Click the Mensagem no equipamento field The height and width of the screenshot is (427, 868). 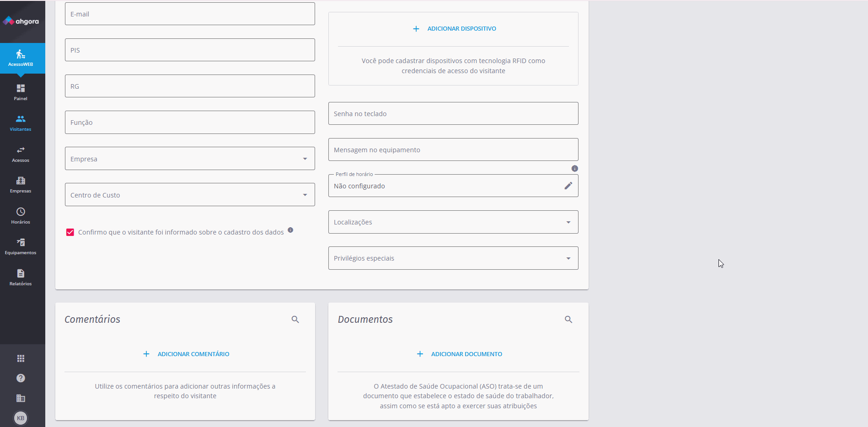pyautogui.click(x=453, y=149)
